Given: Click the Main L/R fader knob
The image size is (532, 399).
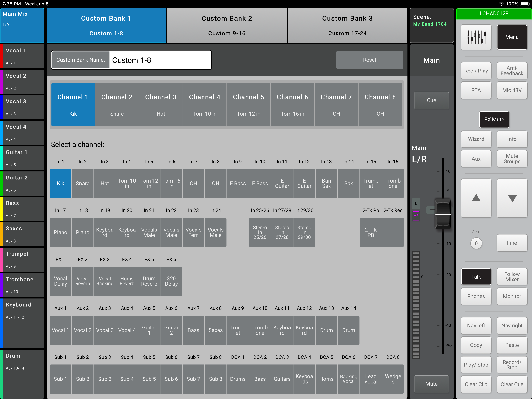Looking at the screenshot, I should 443,214.
